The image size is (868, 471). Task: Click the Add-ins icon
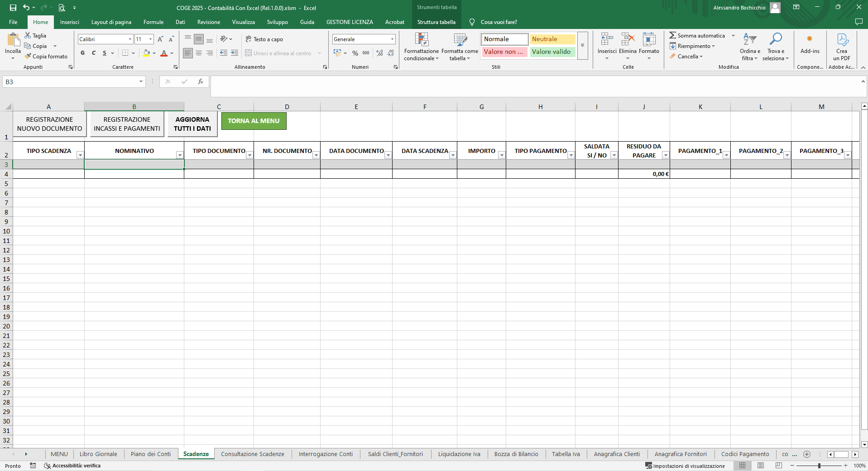(x=810, y=39)
